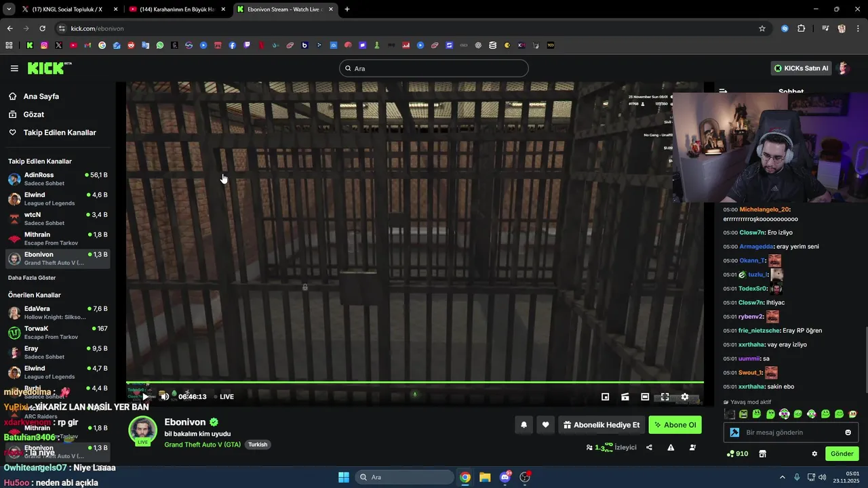
Task: Click the Ara search field on Kick
Action: tap(434, 68)
